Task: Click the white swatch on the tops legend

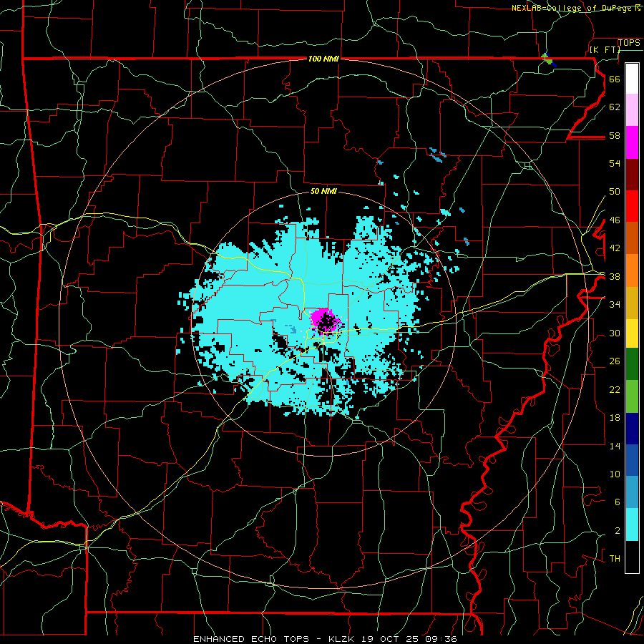Action: point(632,79)
